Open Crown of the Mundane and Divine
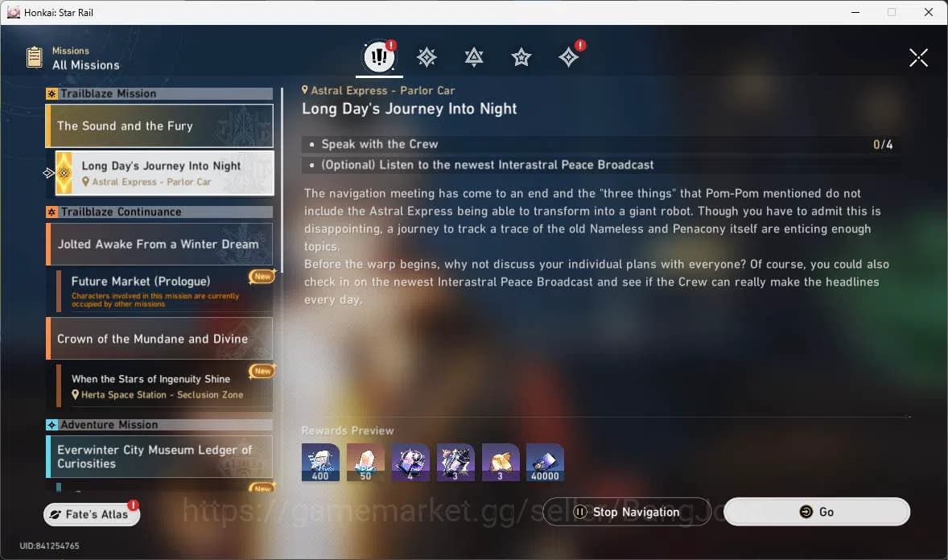This screenshot has height=560, width=948. (159, 339)
